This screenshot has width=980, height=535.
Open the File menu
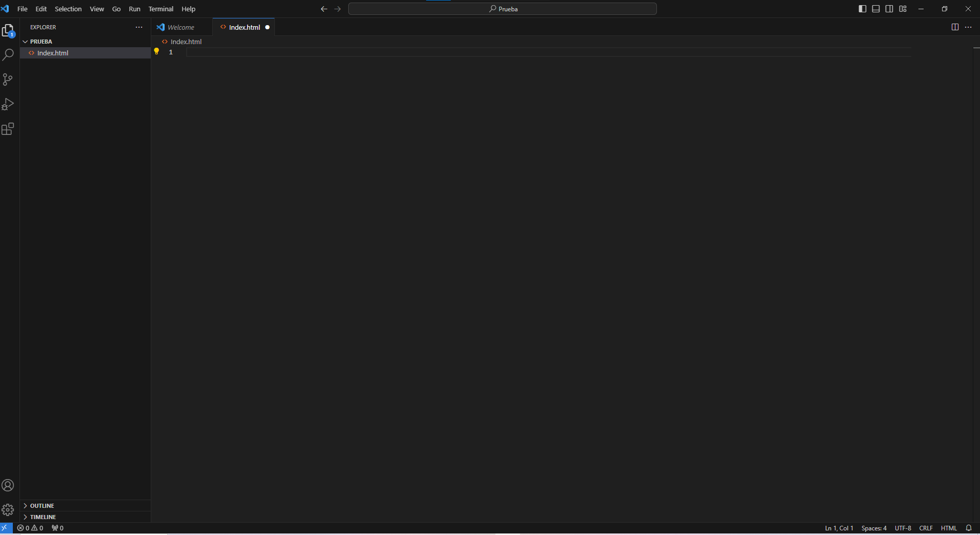[x=23, y=9]
